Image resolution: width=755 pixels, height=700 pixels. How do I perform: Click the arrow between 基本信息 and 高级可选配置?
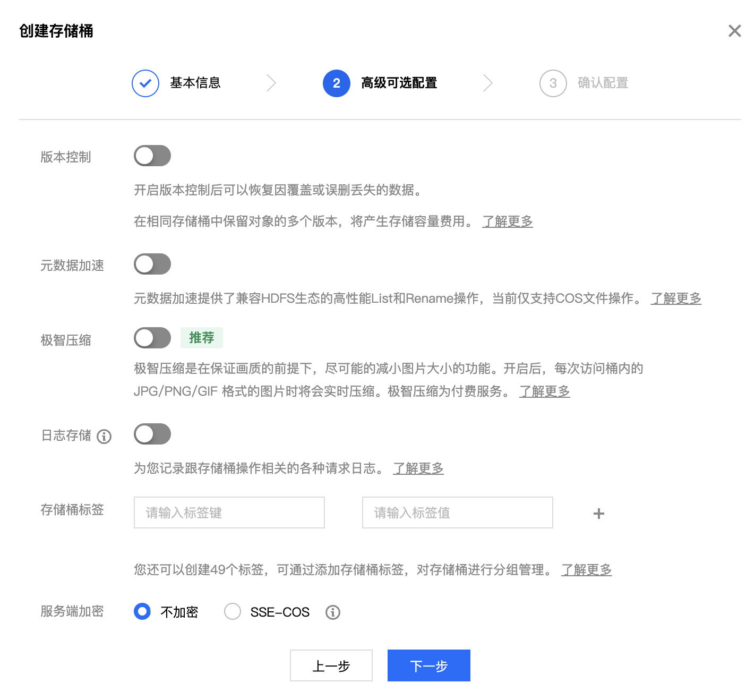271,83
